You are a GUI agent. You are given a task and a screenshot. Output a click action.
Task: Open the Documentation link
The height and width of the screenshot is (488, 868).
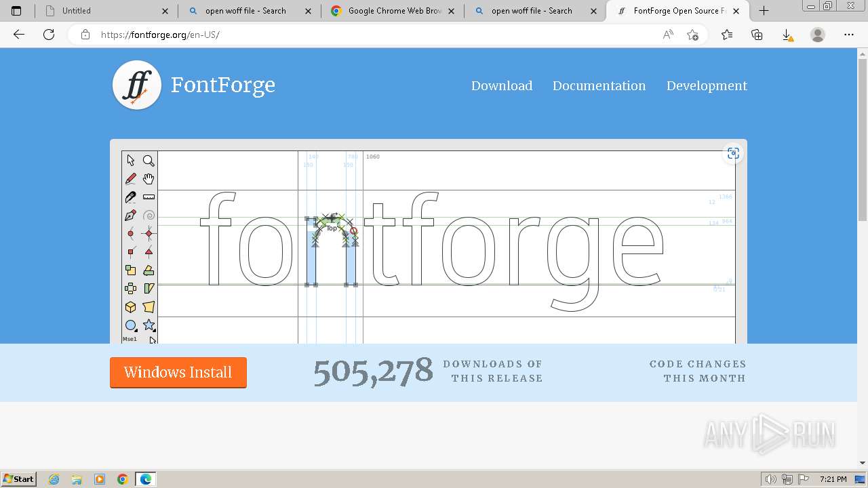click(x=599, y=86)
